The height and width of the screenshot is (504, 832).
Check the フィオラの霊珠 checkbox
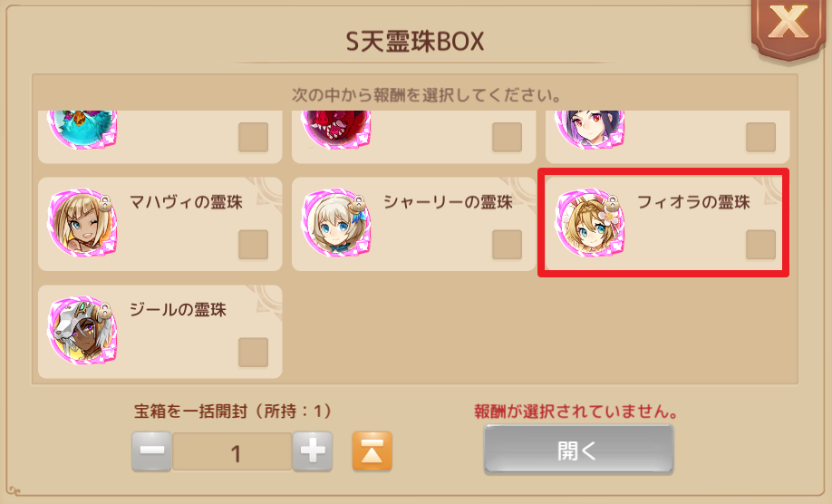[760, 245]
